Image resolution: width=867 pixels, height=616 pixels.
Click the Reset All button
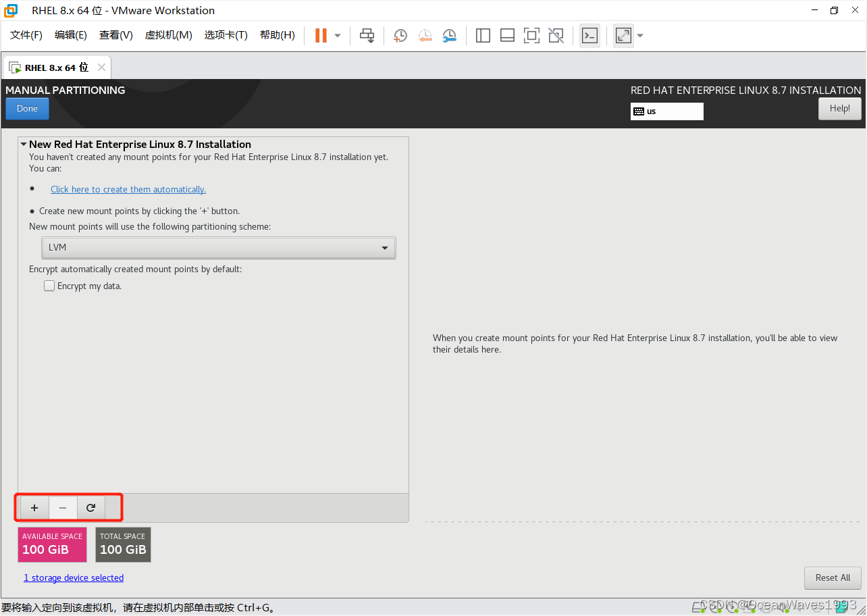pyautogui.click(x=833, y=578)
